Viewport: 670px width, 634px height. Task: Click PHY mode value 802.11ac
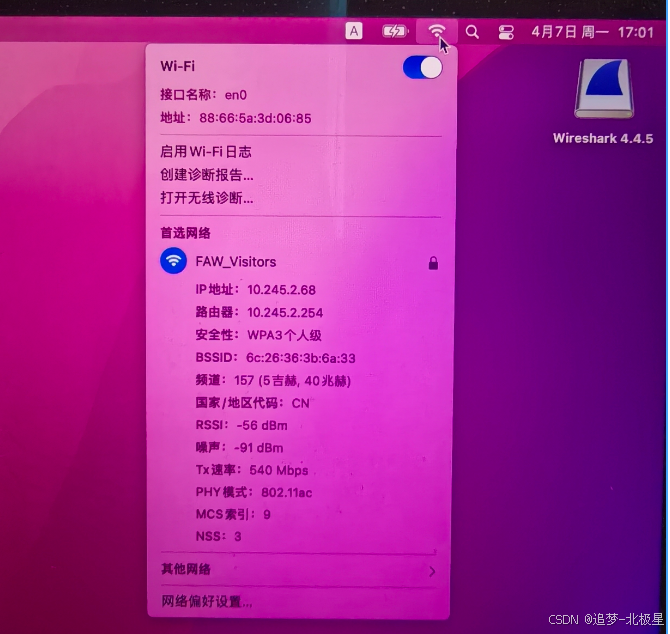click(287, 493)
